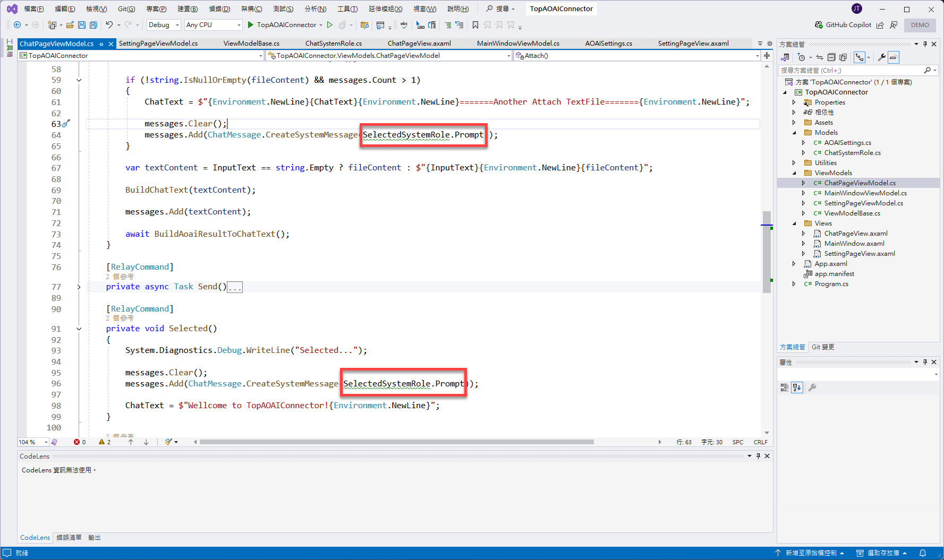The image size is (944, 560).
Task: Click the Open File folder icon
Action: tap(70, 25)
